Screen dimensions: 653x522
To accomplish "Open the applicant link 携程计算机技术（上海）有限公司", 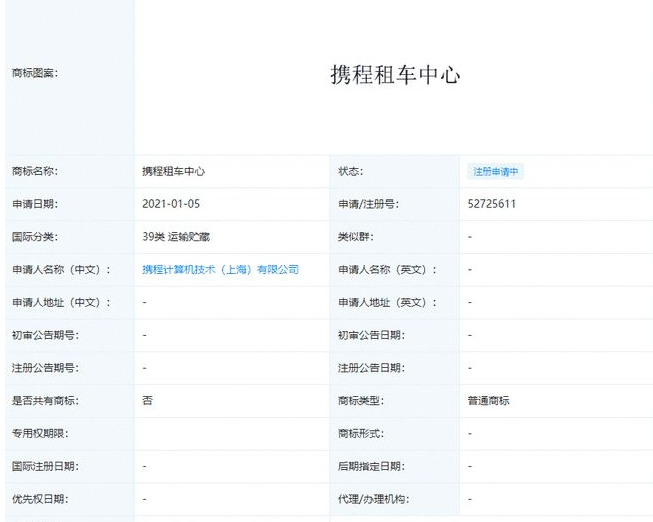I will pyautogui.click(x=220, y=270).
